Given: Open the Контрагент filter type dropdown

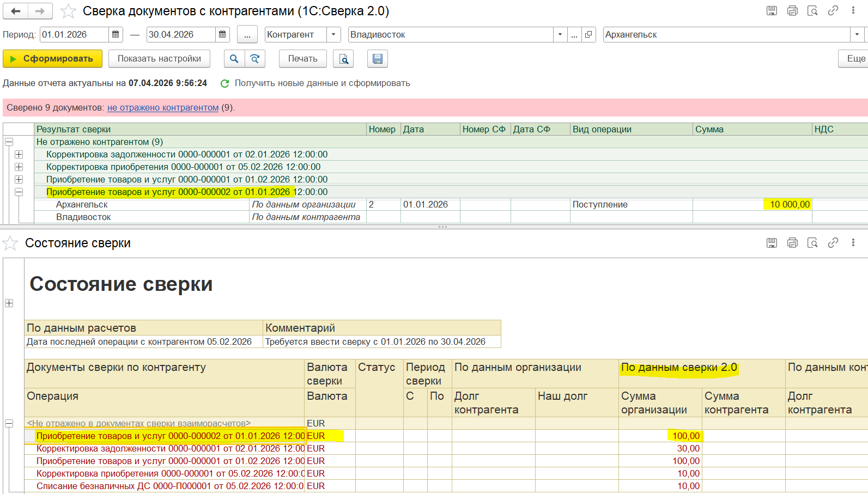Looking at the screenshot, I should coord(333,34).
